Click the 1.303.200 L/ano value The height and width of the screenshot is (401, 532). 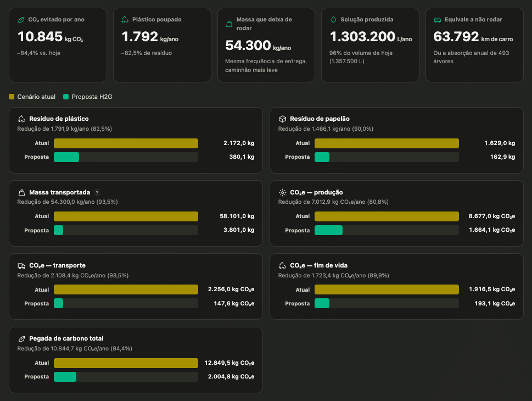pos(371,37)
